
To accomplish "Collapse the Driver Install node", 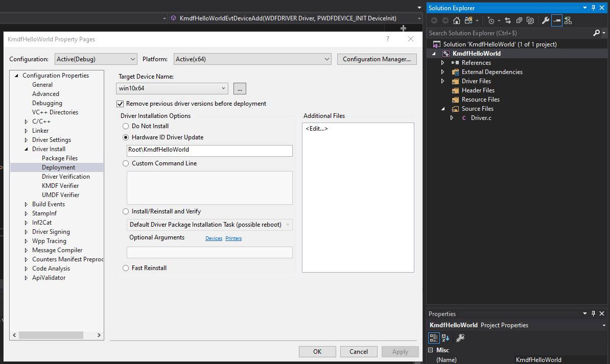I will pyautogui.click(x=26, y=150).
